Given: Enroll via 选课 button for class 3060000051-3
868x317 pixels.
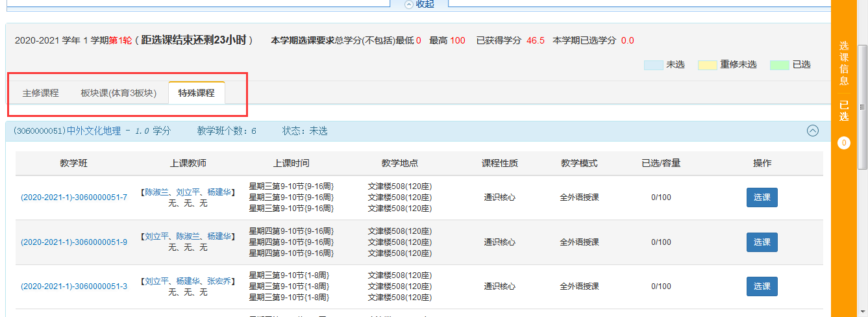Looking at the screenshot, I should point(762,286).
